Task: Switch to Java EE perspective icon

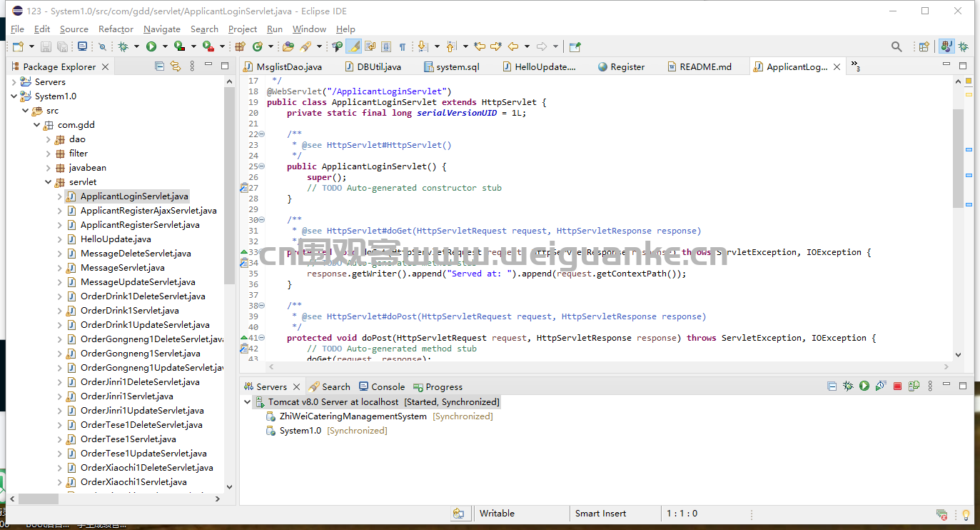Action: (946, 46)
